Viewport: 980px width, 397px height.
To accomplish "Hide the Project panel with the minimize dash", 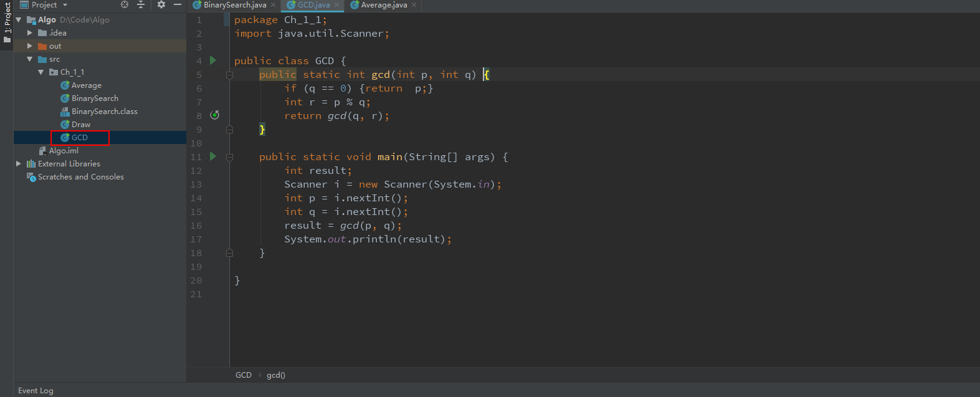I will click(178, 4).
